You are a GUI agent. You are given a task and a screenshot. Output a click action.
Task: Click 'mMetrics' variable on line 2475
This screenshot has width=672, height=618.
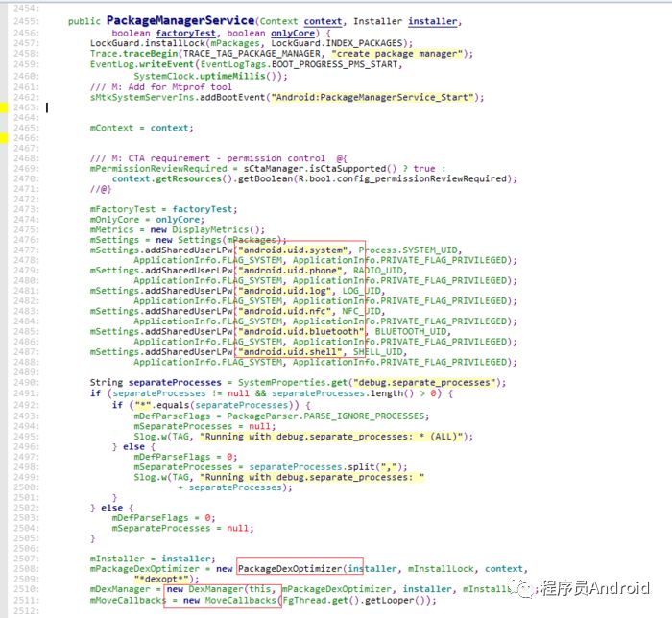click(x=111, y=229)
